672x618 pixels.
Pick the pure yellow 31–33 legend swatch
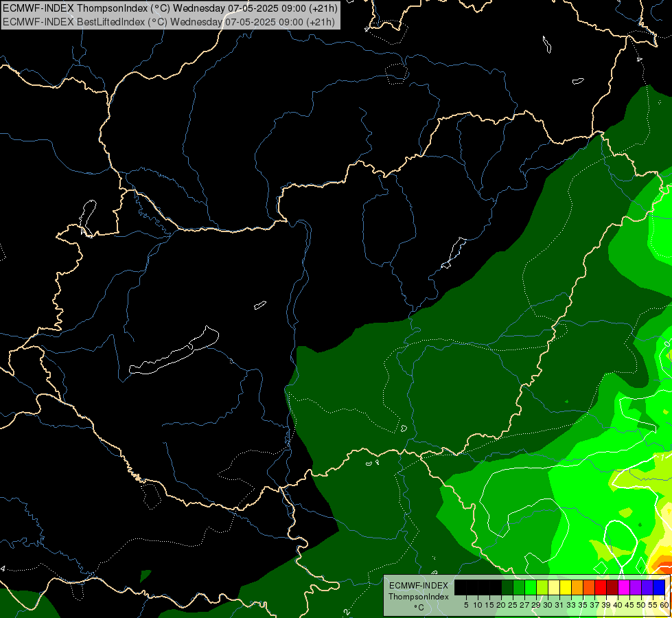[x=566, y=587]
